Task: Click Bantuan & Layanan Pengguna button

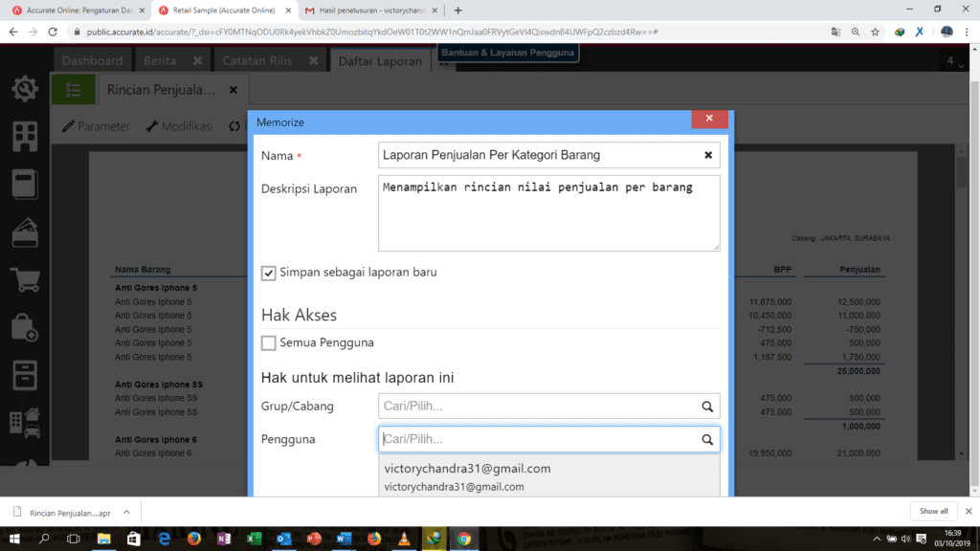Action: click(507, 53)
